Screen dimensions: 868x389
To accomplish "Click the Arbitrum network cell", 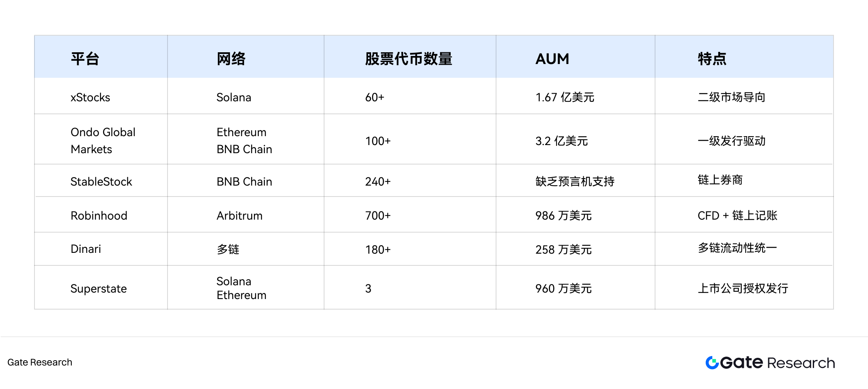I will coord(239,216).
